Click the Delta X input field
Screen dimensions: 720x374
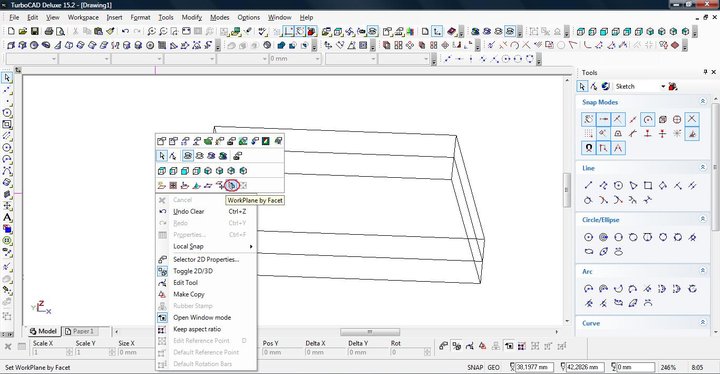tap(323, 352)
